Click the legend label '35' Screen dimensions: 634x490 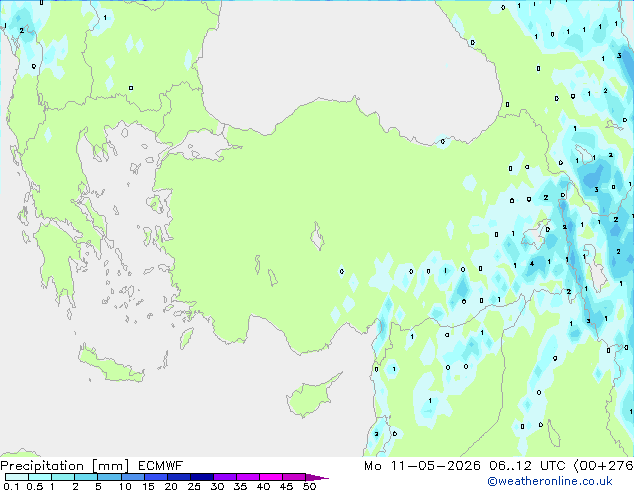pos(240,486)
